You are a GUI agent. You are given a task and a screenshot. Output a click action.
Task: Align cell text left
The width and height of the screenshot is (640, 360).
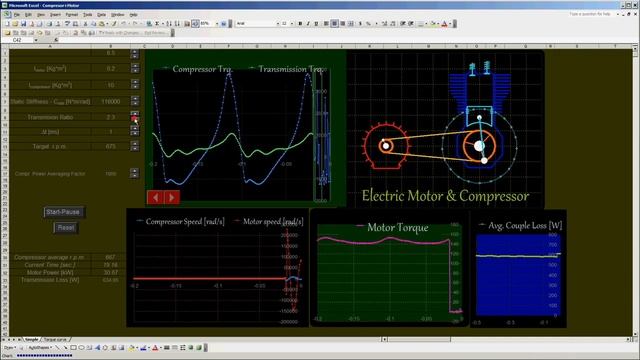[326, 24]
